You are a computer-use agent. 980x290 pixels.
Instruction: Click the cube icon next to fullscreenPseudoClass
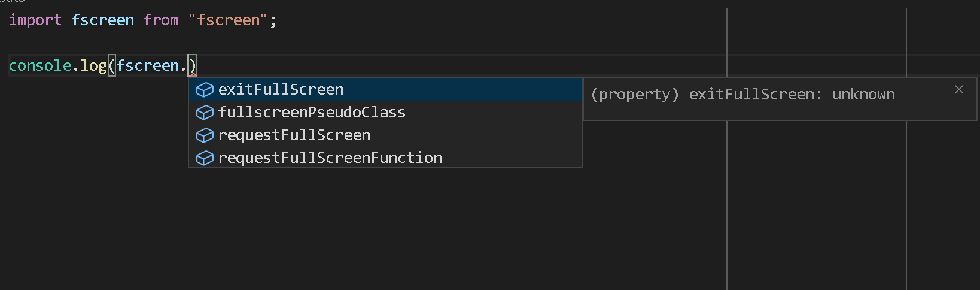[205, 113]
